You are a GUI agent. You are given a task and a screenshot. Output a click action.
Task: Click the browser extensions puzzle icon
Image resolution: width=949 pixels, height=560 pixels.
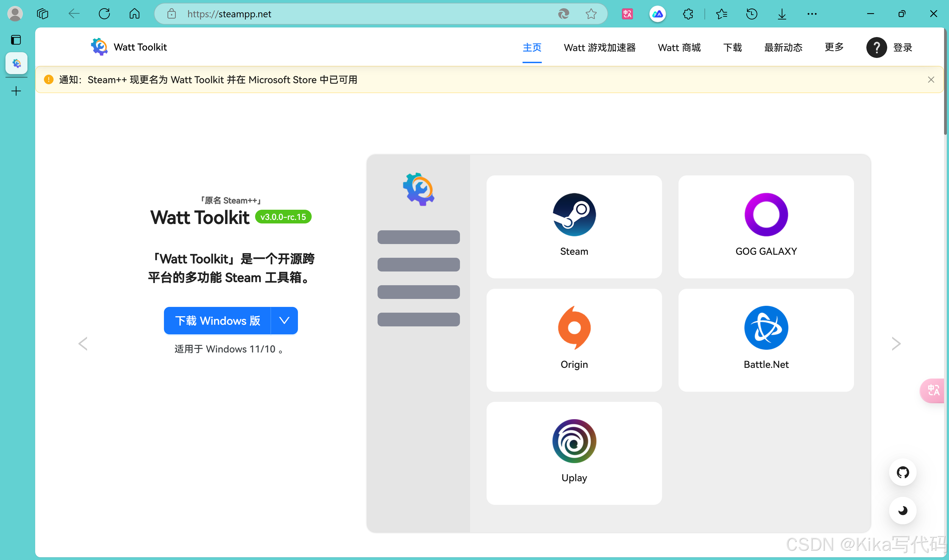click(x=688, y=14)
